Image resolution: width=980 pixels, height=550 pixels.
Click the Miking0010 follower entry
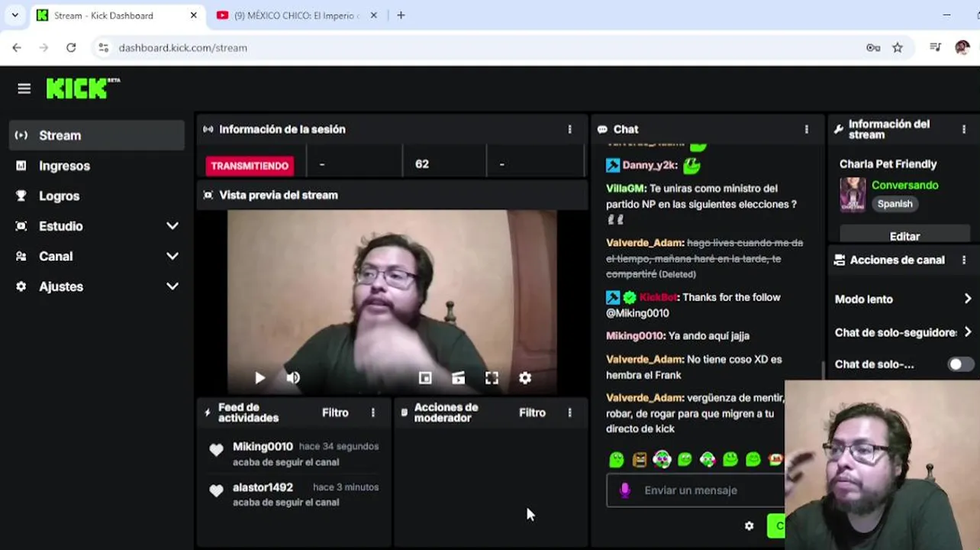pyautogui.click(x=294, y=454)
